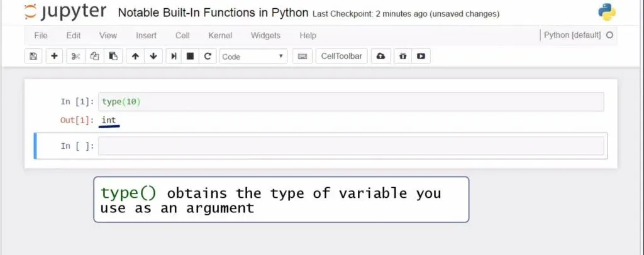Paste cell using the clipboard icon

(113, 57)
